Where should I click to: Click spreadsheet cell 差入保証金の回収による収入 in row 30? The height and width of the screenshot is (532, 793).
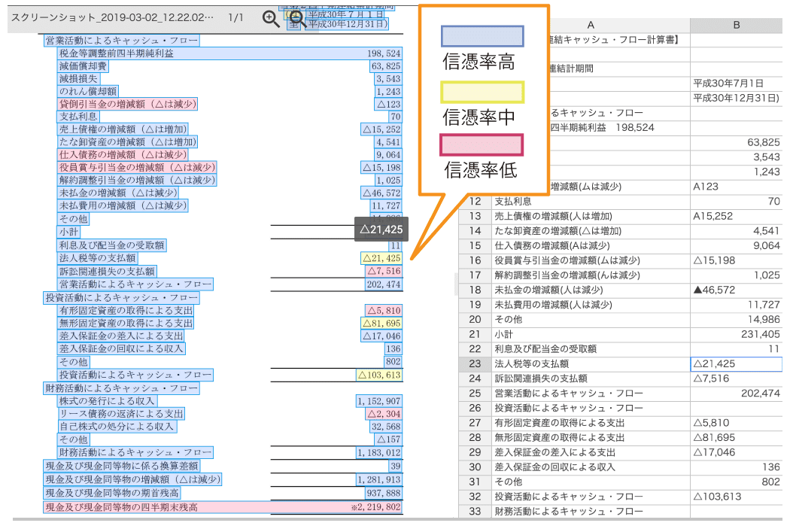coord(591,467)
